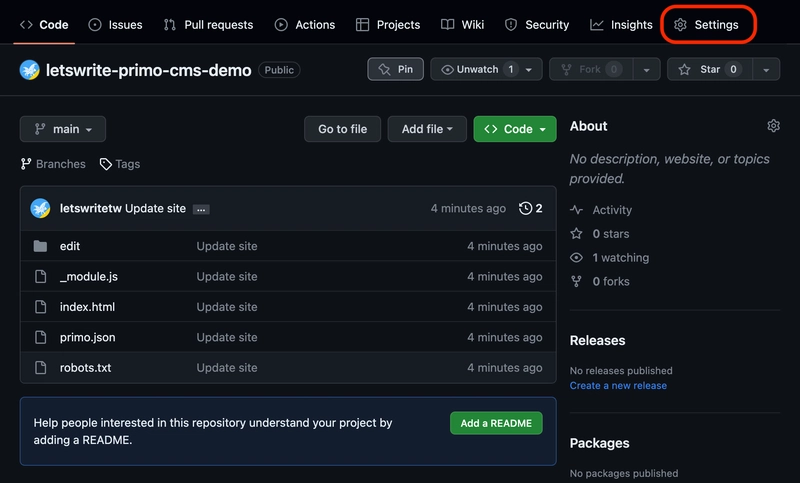Open the index.html file
This screenshot has width=800, height=483.
[87, 307]
